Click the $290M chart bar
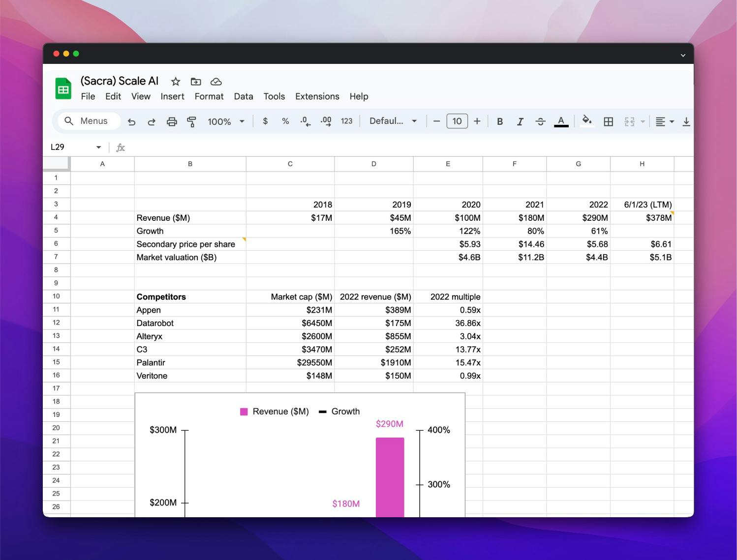This screenshot has width=737, height=560. (390, 477)
